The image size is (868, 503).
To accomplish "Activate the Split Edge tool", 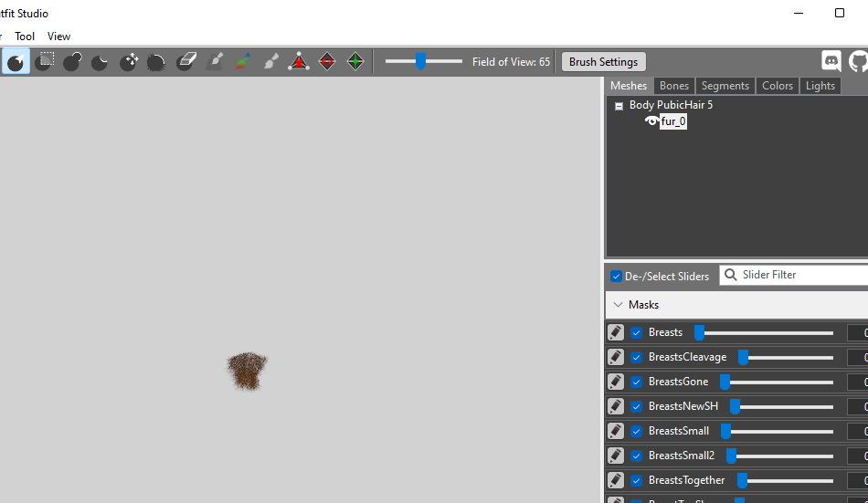I will pos(355,61).
